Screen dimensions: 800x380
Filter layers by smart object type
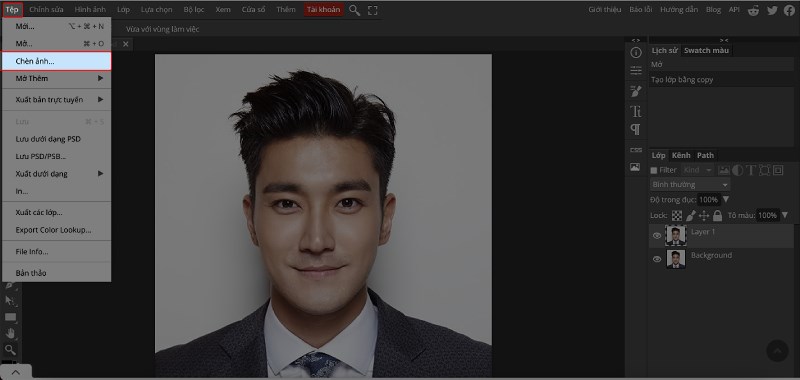[778, 170]
